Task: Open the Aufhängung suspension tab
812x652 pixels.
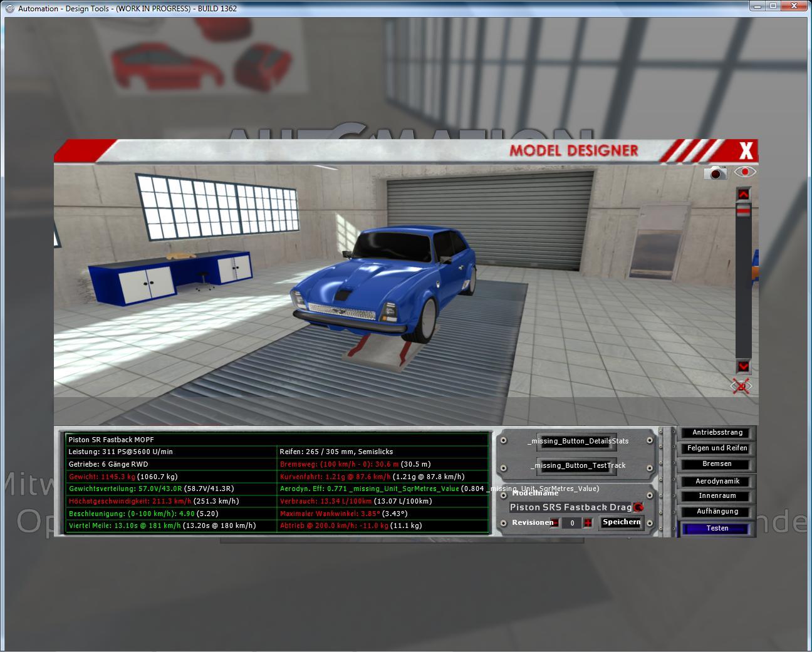Action: 717,512
